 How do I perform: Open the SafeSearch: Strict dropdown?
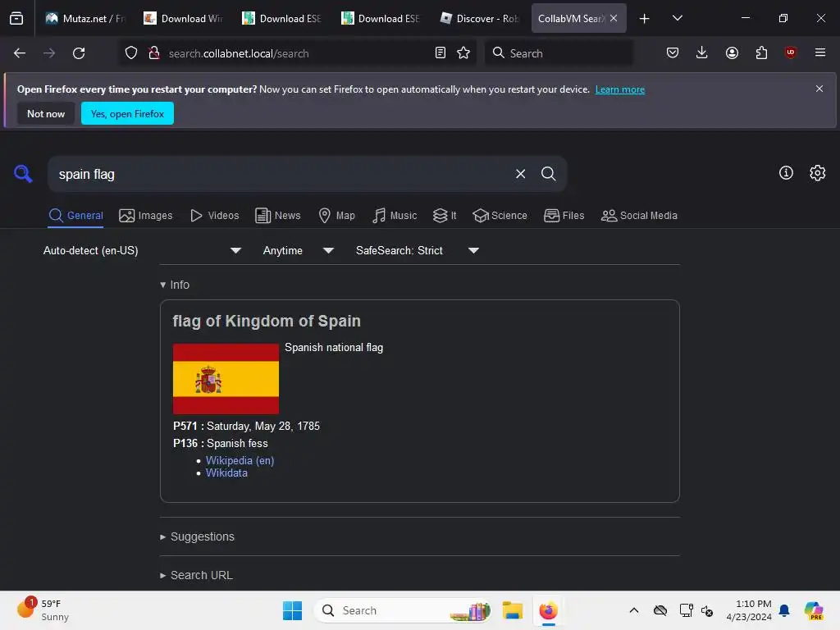click(417, 251)
